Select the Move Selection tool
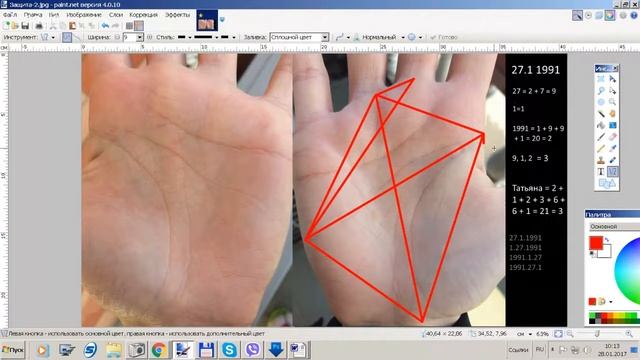 [612, 90]
